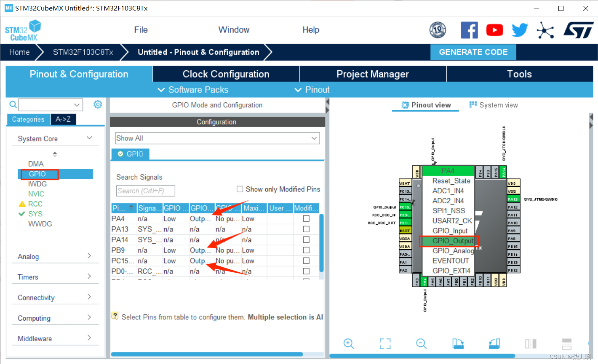Click the STM32CubeMX logo
The height and width of the screenshot is (364, 598).
click(23, 30)
